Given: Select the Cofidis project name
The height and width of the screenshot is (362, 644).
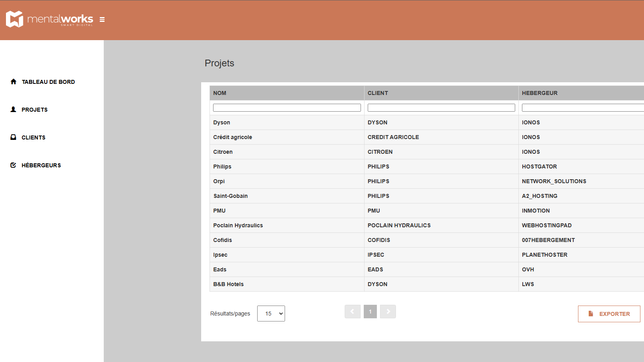Looking at the screenshot, I should (x=223, y=240).
